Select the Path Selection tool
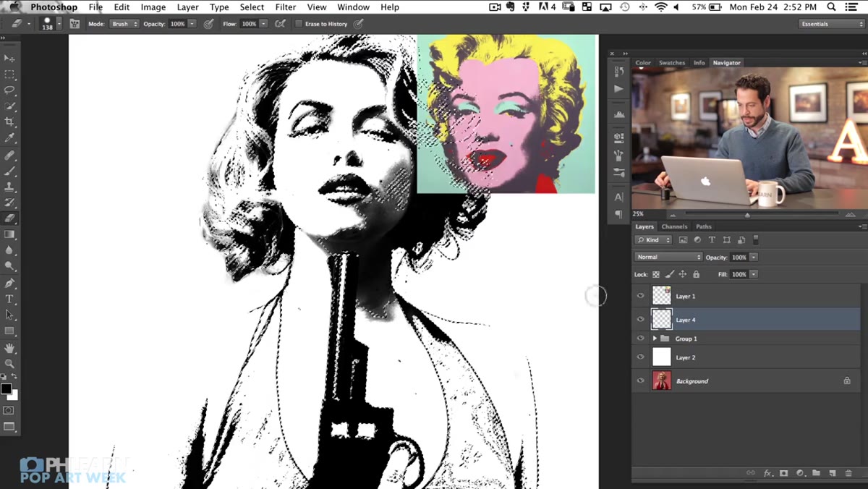The image size is (868, 489). [x=9, y=315]
